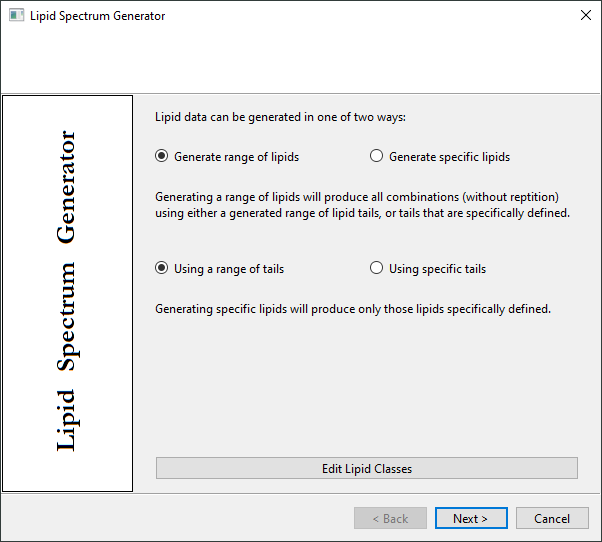Click the 'Generate range of lipids' label text

pos(236,157)
